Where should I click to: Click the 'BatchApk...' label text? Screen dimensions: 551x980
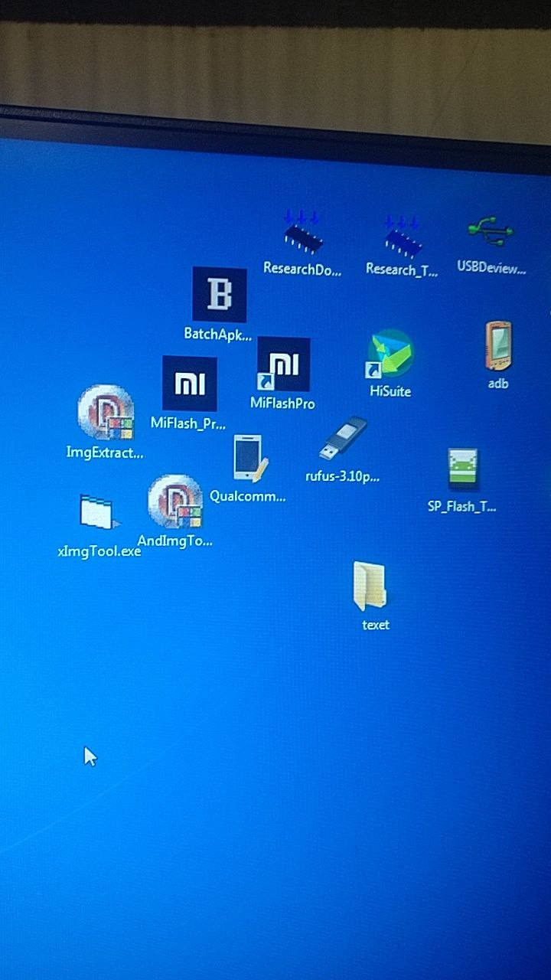click(218, 334)
